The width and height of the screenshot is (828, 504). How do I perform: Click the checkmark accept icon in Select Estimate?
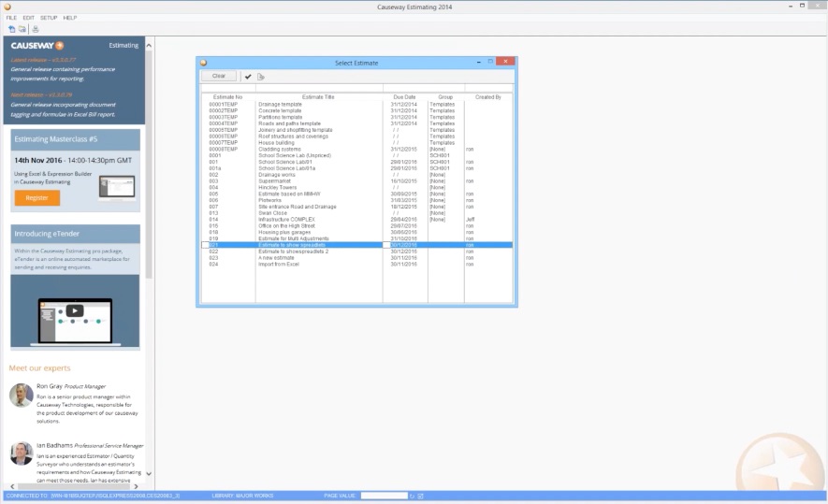[x=248, y=77]
